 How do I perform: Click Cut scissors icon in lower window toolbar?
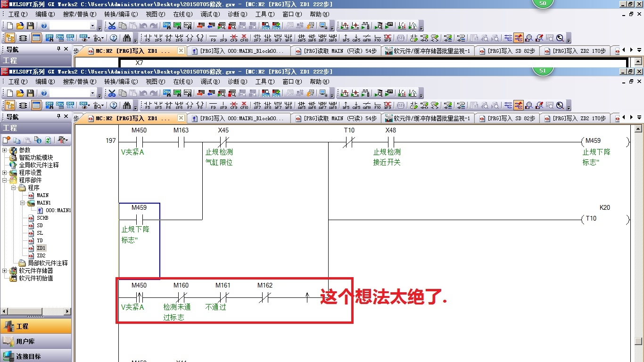point(112,93)
